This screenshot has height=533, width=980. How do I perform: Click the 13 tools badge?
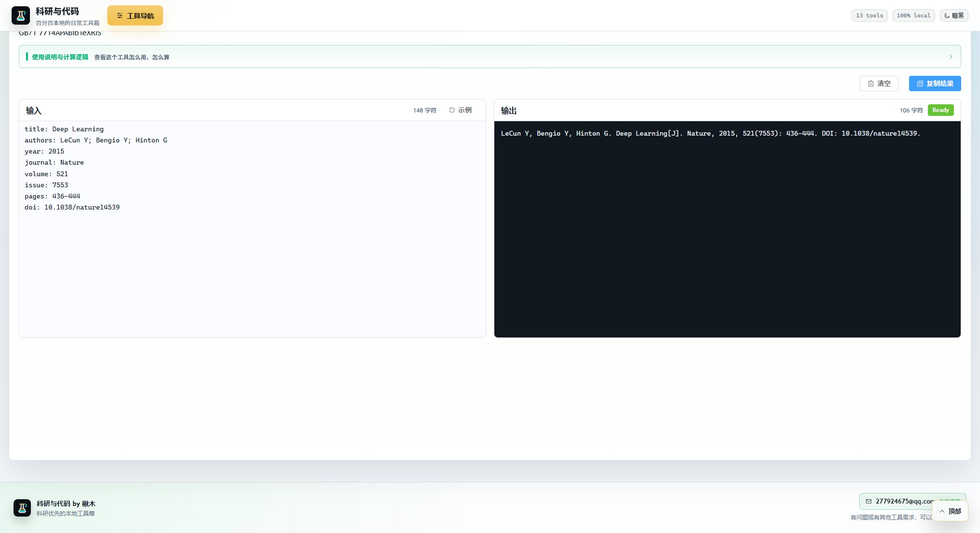pyautogui.click(x=869, y=15)
